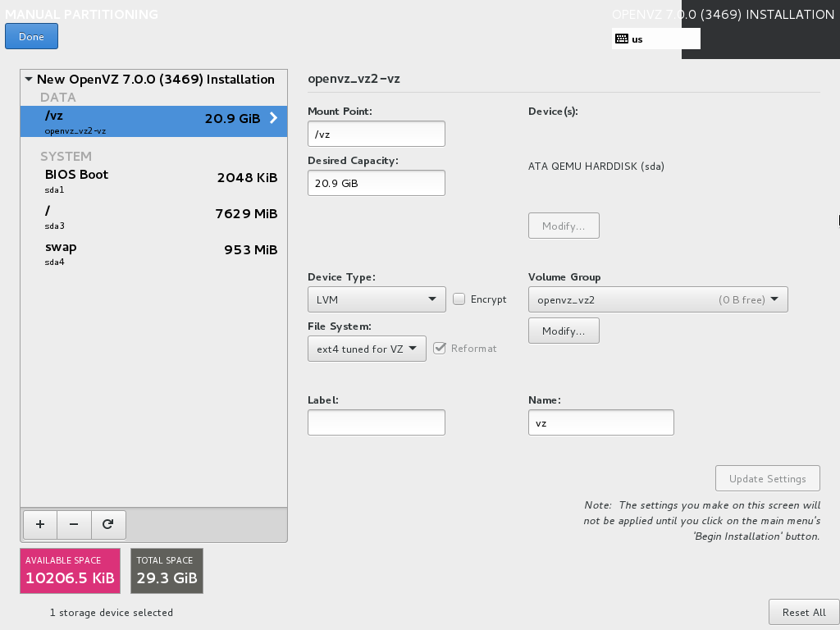The height and width of the screenshot is (630, 840).
Task: Select the BIOS Boot sda1 partition
Action: tap(153, 179)
